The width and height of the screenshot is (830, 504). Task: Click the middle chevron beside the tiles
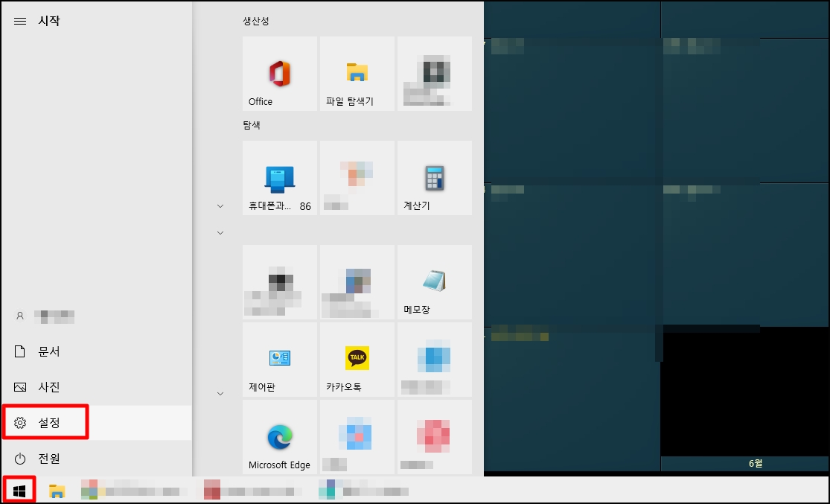click(220, 232)
